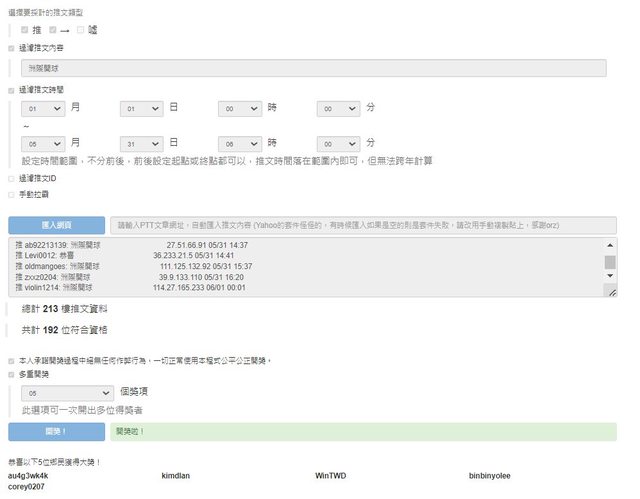Focus the PTT article URL input field
The width and height of the screenshot is (640, 499).
point(361,225)
